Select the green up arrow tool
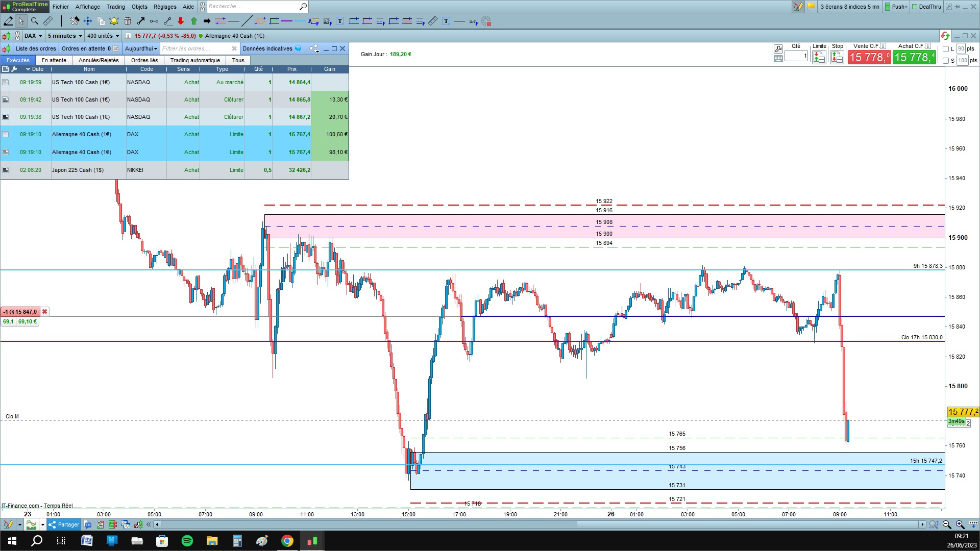Image resolution: width=980 pixels, height=551 pixels. (x=194, y=21)
